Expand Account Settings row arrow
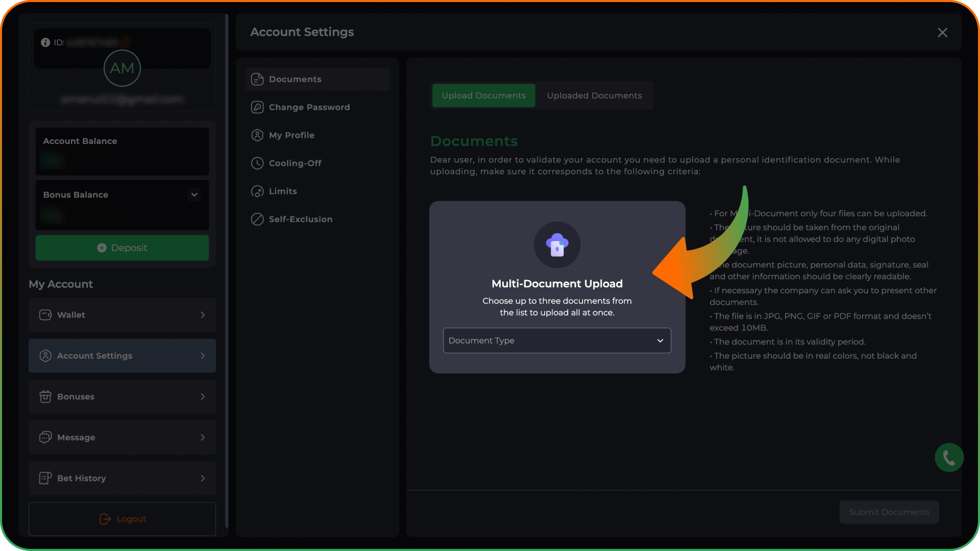This screenshot has height=551, width=980. coord(203,356)
